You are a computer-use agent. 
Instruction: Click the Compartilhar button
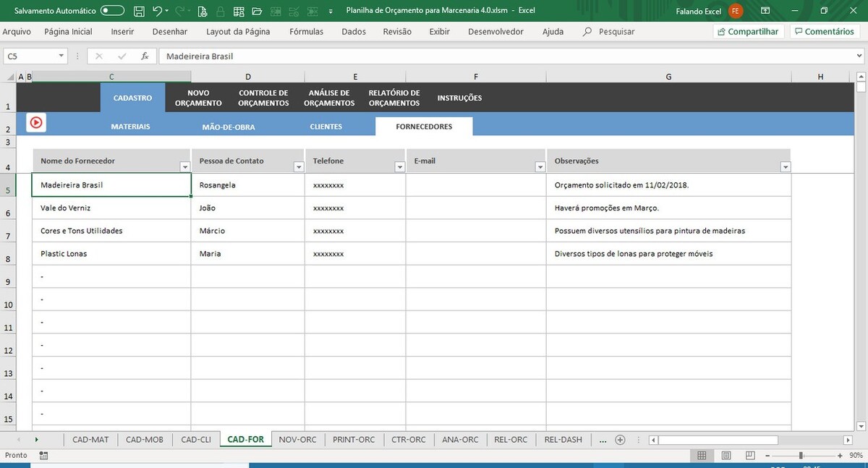click(748, 32)
